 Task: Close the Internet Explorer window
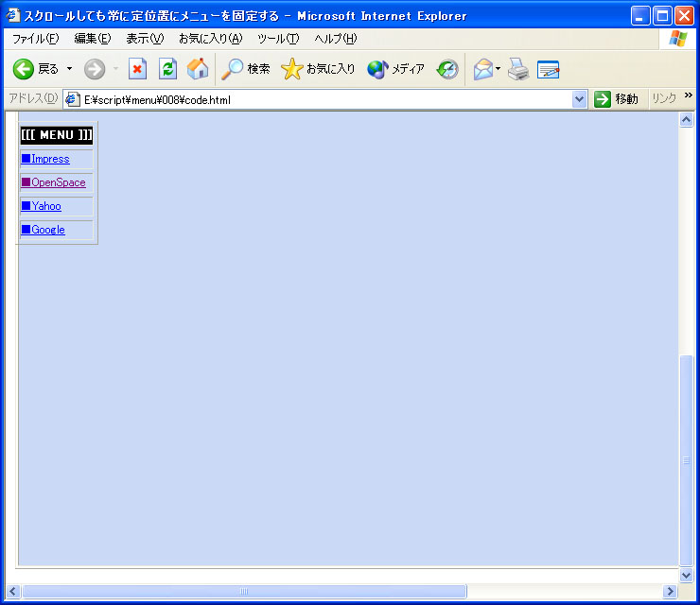pyautogui.click(x=684, y=16)
